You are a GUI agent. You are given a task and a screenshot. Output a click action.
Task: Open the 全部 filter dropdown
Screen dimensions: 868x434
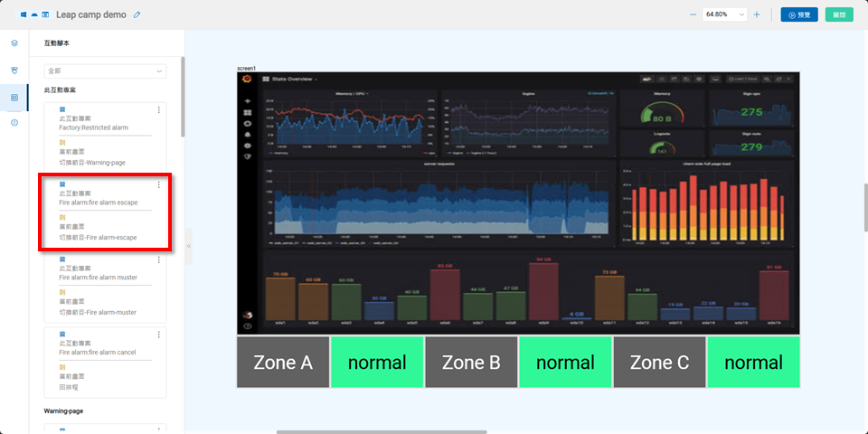point(105,71)
